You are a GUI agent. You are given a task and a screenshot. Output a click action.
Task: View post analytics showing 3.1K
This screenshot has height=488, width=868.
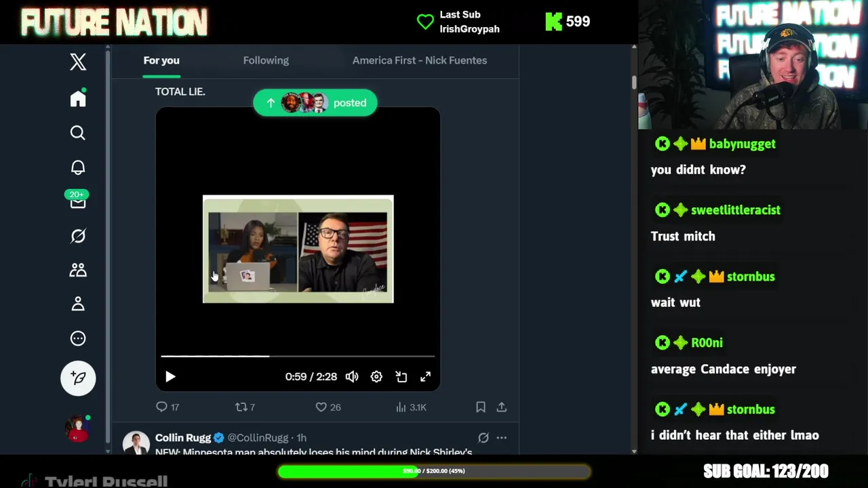point(411,407)
